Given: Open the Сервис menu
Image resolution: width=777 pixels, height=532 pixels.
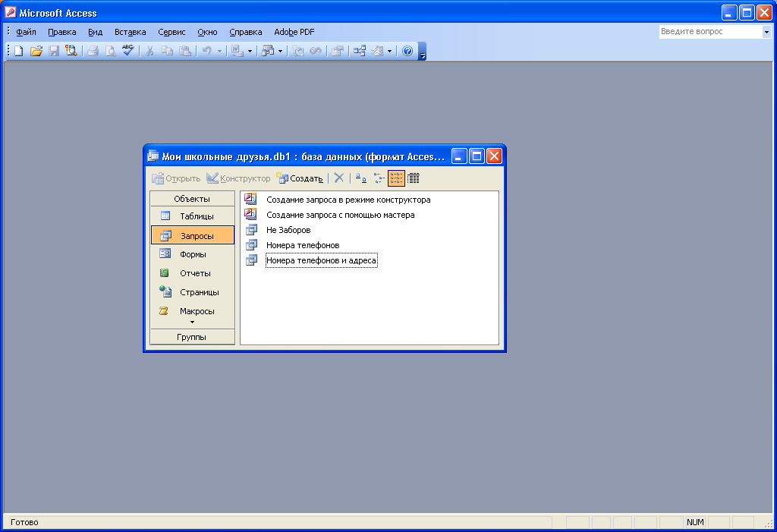Looking at the screenshot, I should point(171,32).
